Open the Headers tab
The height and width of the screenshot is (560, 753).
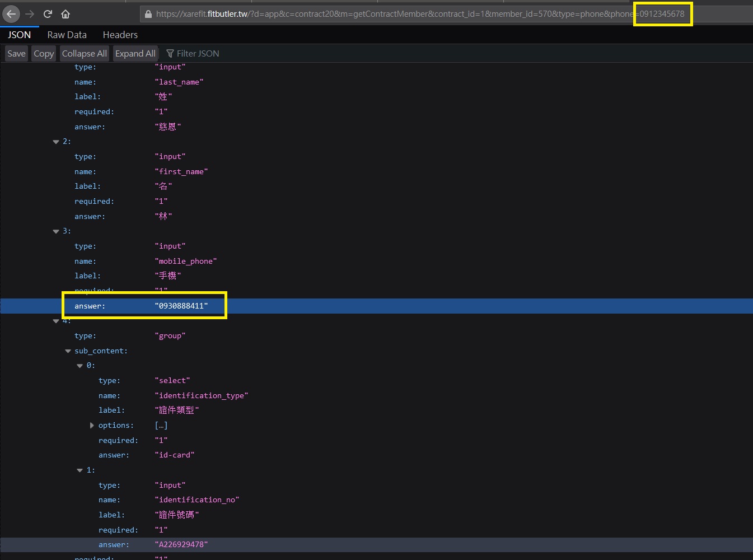point(120,35)
